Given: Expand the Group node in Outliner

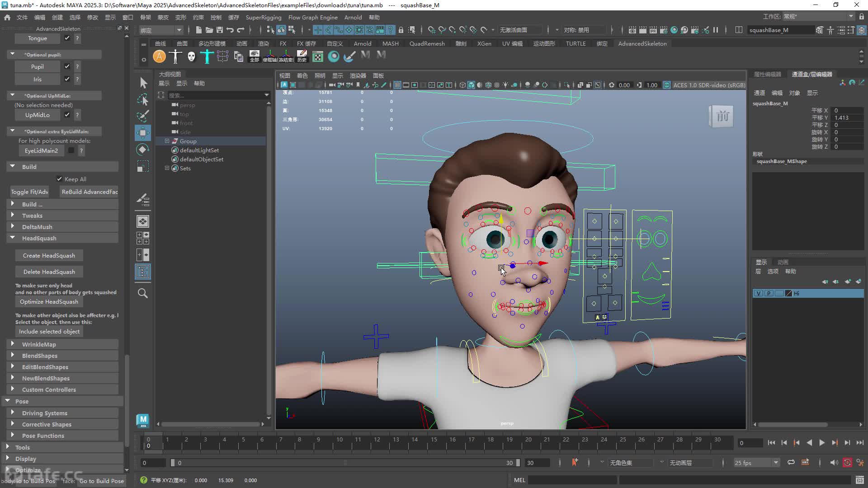Looking at the screenshot, I should coord(167,141).
